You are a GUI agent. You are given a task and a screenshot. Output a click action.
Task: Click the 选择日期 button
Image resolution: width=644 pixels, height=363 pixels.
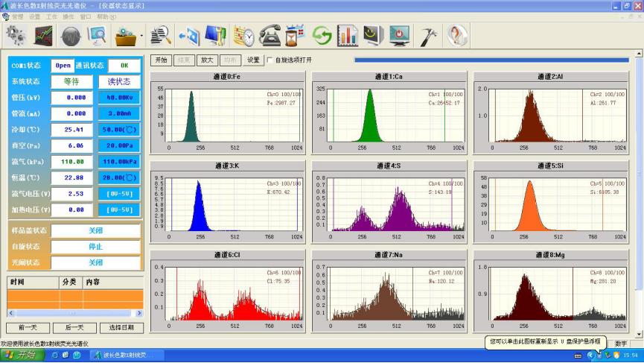point(121,328)
